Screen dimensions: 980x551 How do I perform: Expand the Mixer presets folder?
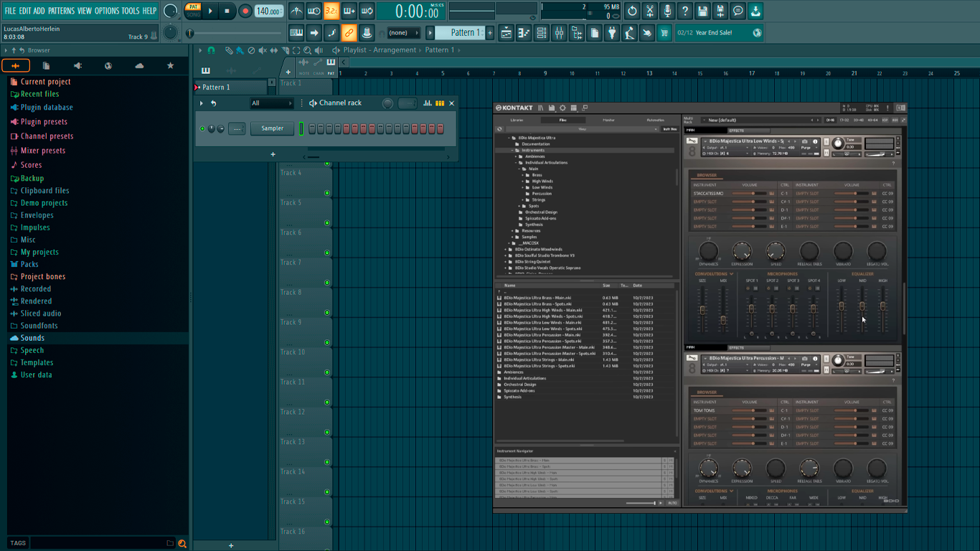[43, 151]
